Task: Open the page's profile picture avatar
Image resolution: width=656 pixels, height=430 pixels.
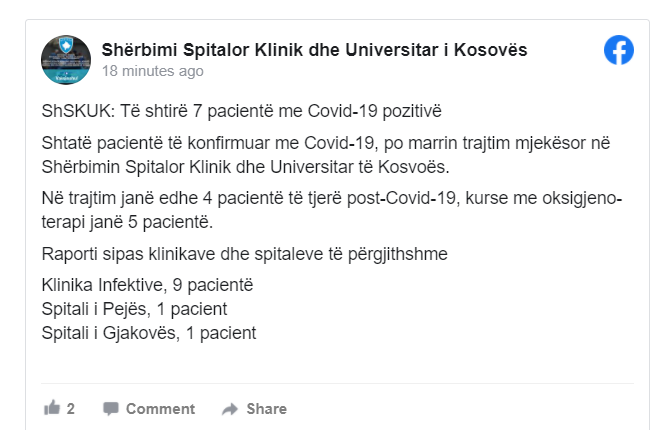Action: [66, 59]
